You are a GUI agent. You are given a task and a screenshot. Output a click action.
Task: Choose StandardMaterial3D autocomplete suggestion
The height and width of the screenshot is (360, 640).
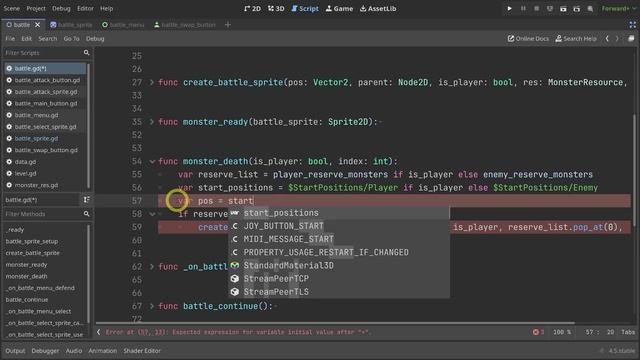[x=339, y=266]
